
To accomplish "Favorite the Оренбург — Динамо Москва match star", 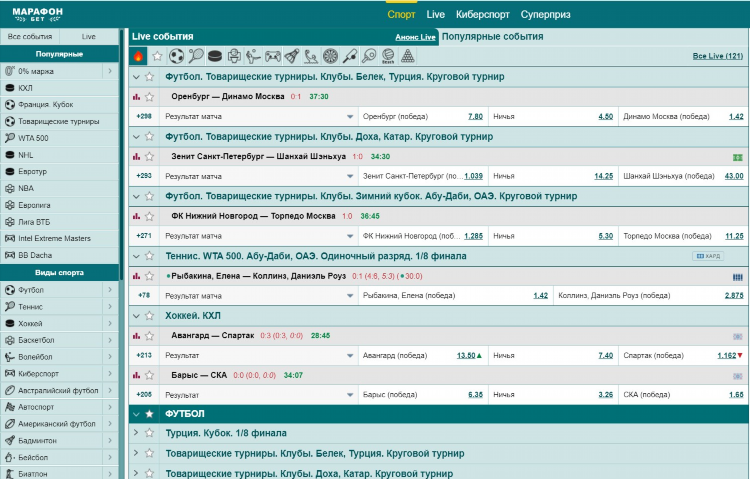I will (150, 97).
